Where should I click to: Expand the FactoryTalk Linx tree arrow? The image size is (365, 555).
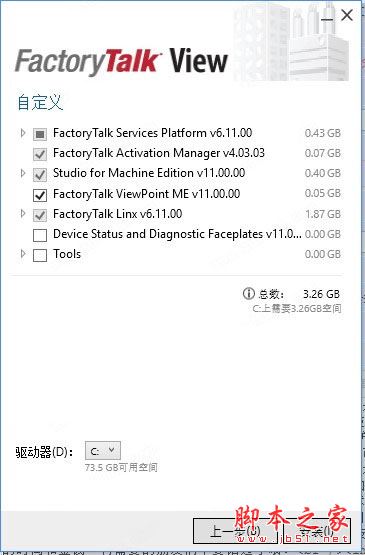[x=23, y=214]
